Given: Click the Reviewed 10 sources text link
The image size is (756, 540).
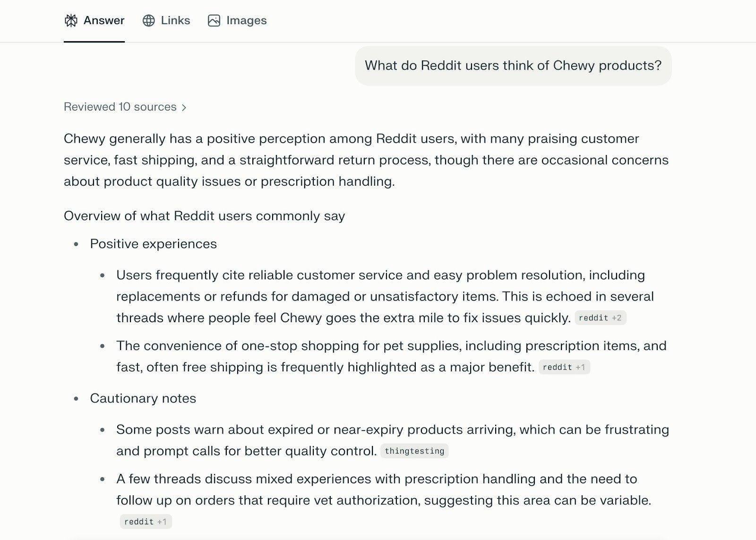Looking at the screenshot, I should click(x=119, y=107).
